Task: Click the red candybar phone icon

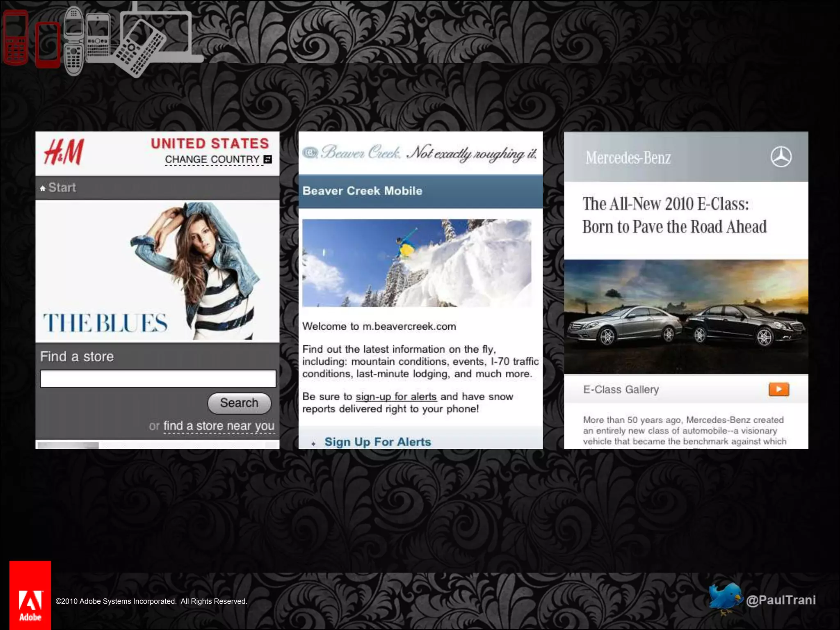Action: click(16, 38)
